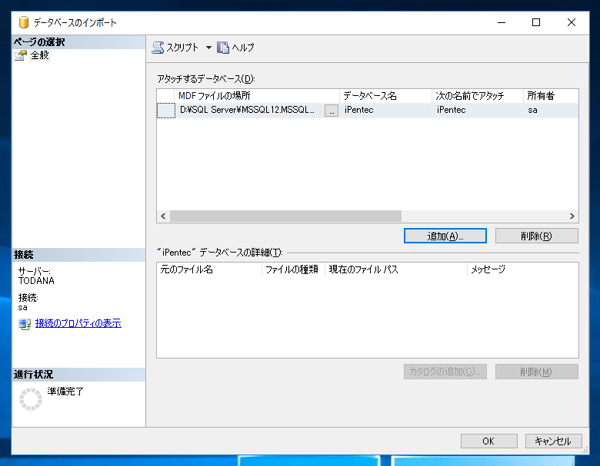600x466 pixels.
Task: Click the progress spinner icon next to 準備完了
Action: click(31, 399)
